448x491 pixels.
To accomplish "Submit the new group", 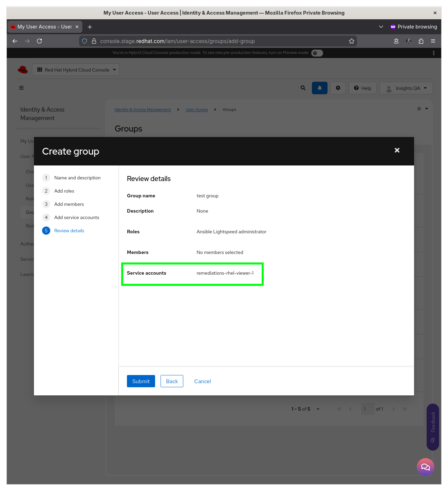I will tap(141, 381).
